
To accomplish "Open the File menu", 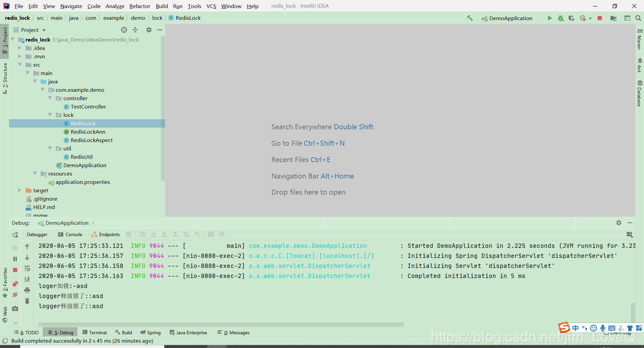I will tap(19, 6).
